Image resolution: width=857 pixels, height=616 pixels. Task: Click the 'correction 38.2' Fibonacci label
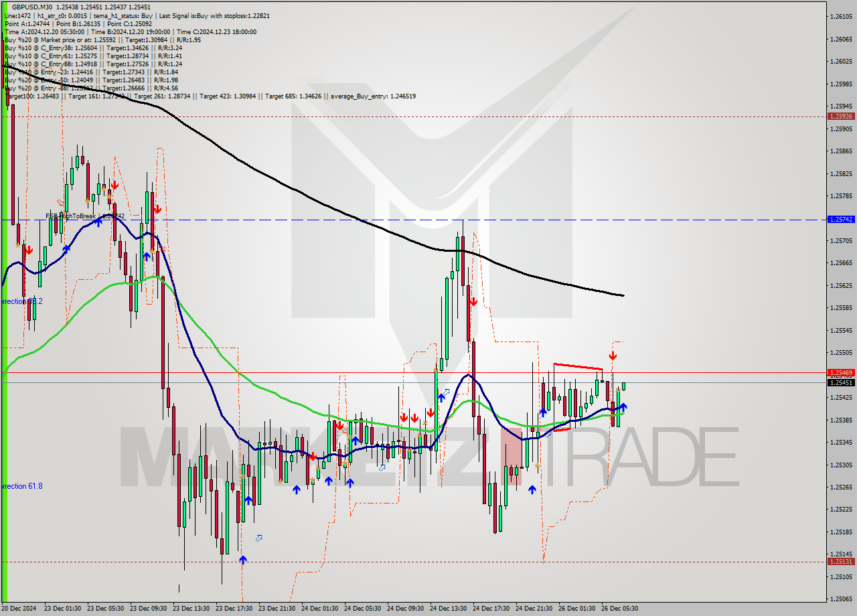tap(21, 301)
